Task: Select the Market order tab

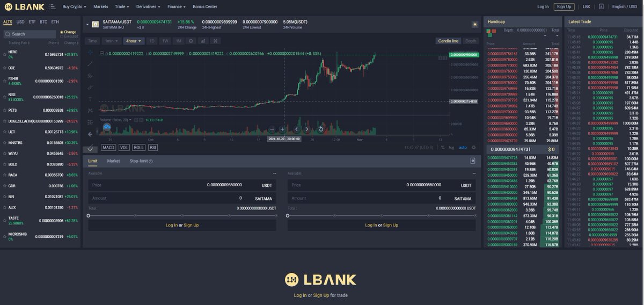Action: pyautogui.click(x=113, y=161)
